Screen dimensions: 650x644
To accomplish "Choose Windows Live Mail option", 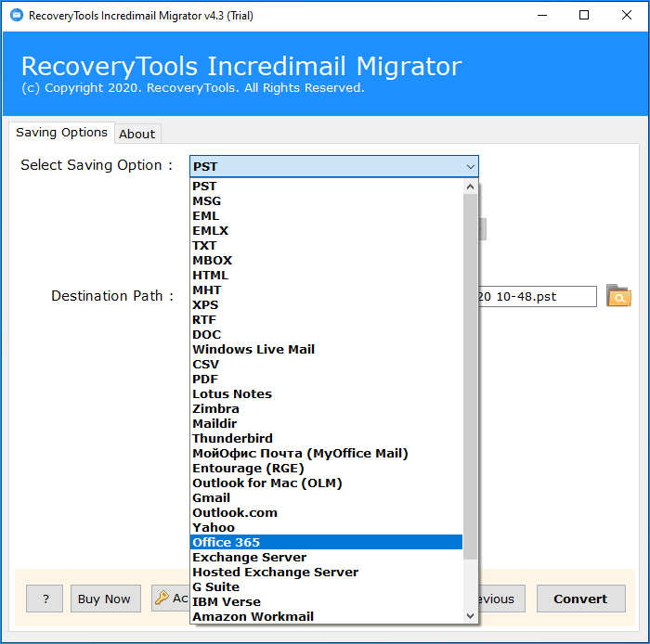I will tap(326, 350).
